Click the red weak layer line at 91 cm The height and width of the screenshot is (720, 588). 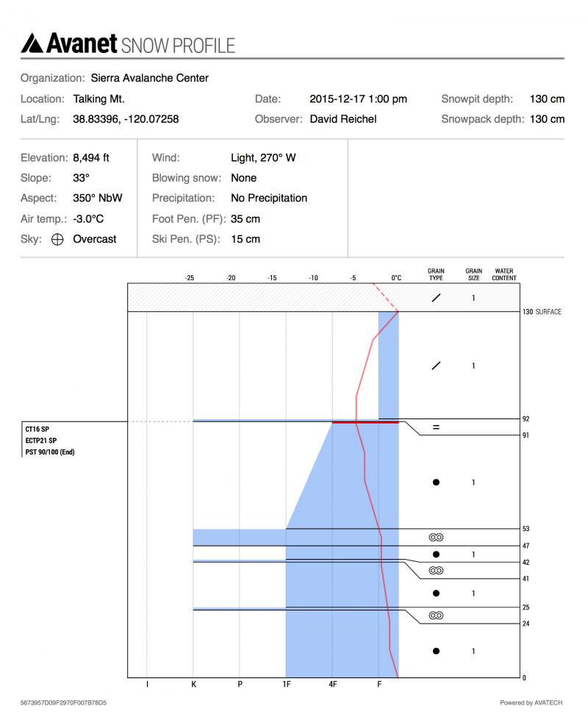point(365,422)
